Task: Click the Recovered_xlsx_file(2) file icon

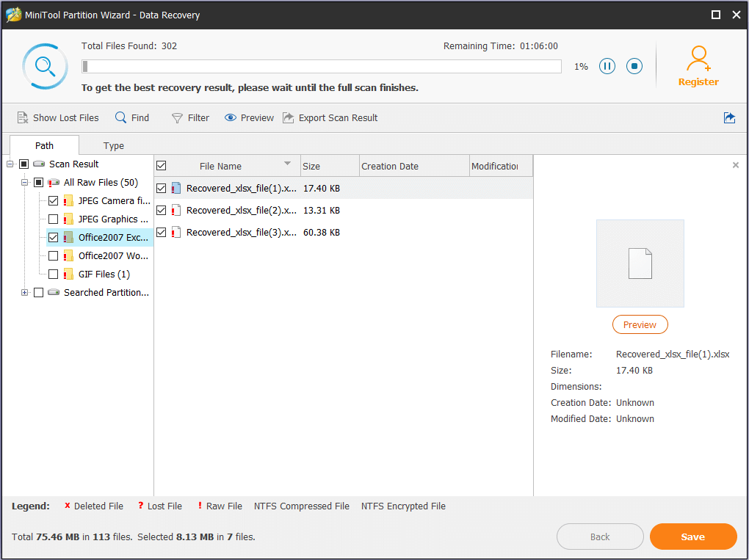Action: tap(176, 210)
